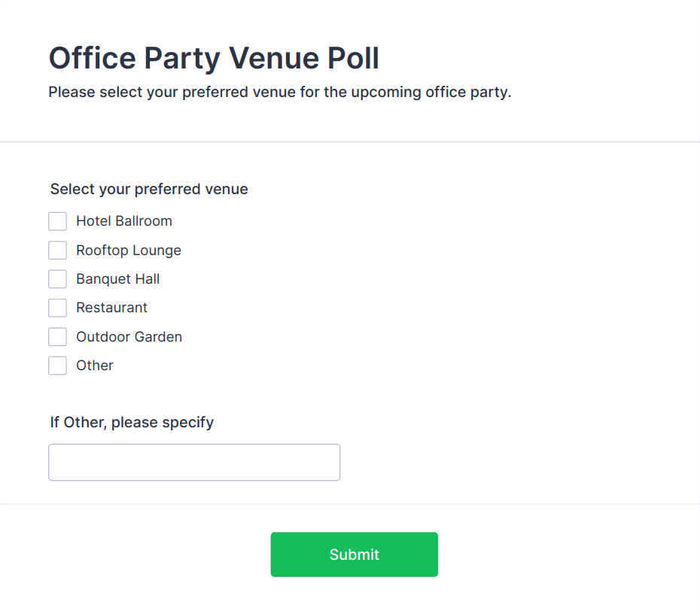Select the Rooftop Lounge checkbox
This screenshot has width=700, height=614.
(x=57, y=250)
